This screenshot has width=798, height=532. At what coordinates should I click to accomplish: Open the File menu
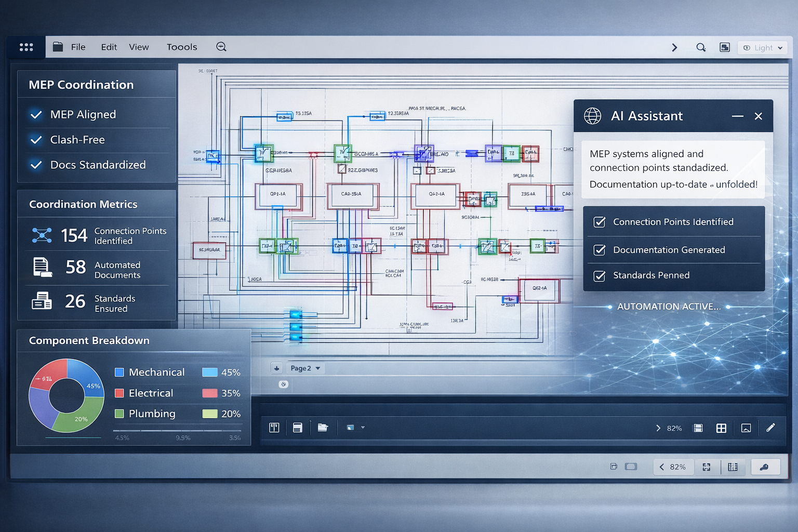click(78, 47)
